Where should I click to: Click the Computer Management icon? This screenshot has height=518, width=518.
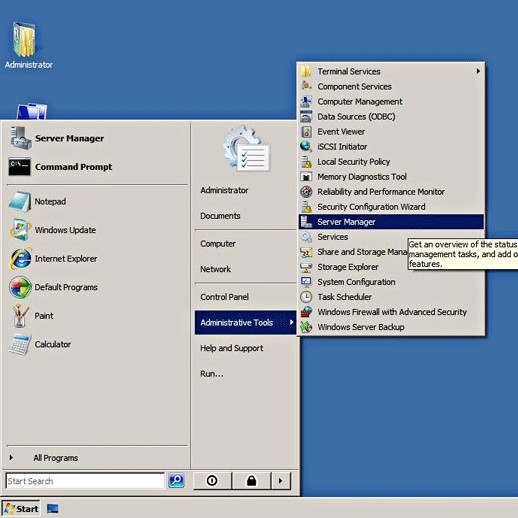point(306,101)
